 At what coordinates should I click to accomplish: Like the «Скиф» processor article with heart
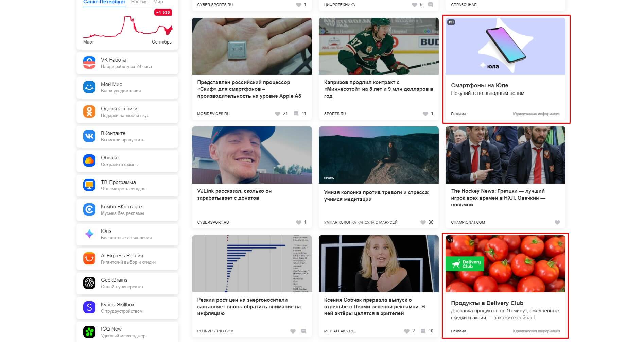coord(278,114)
